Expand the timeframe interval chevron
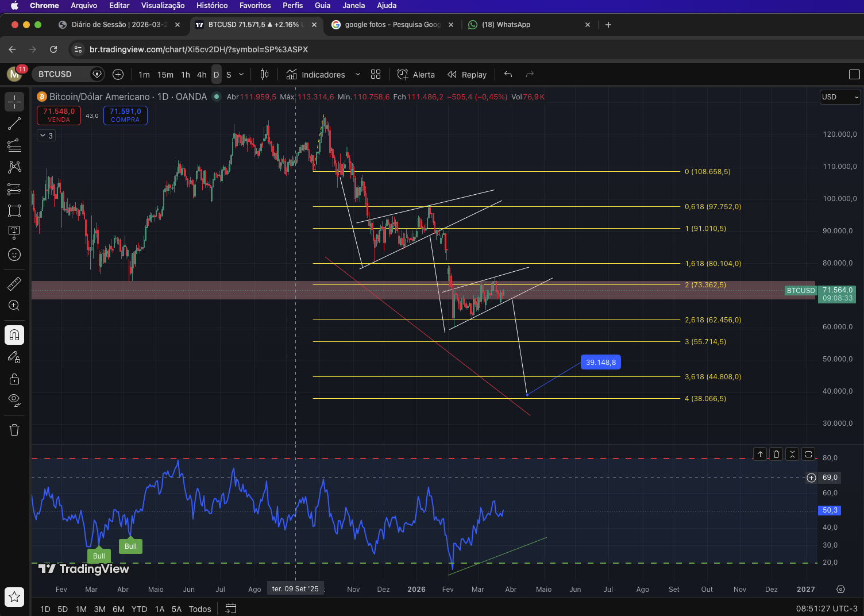Viewport: 864px width, 616px height. point(241,74)
